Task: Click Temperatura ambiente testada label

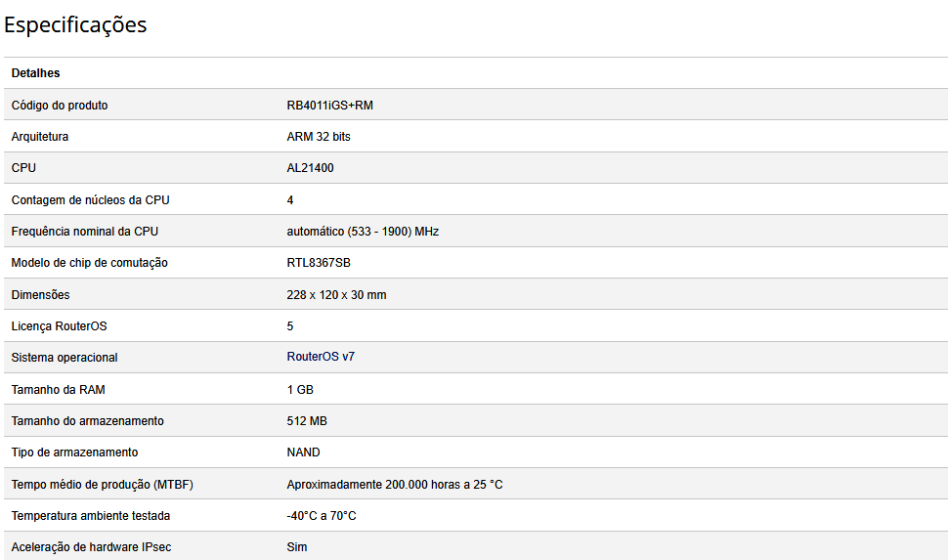Action: 91,516
